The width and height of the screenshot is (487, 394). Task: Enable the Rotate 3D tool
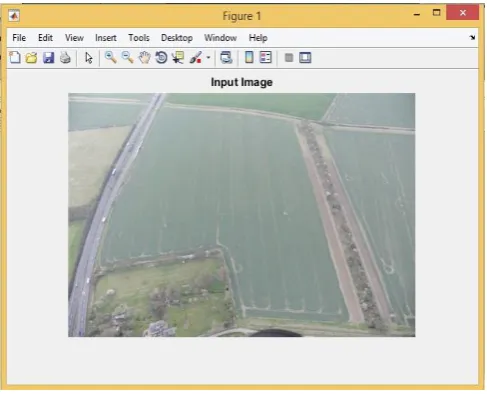coord(161,58)
